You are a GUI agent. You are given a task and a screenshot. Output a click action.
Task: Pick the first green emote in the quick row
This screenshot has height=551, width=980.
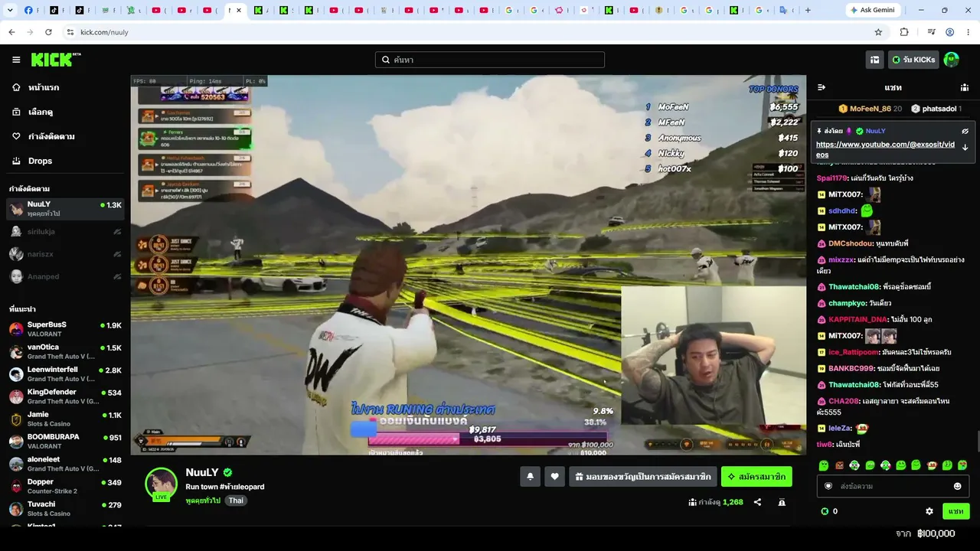[x=824, y=465]
